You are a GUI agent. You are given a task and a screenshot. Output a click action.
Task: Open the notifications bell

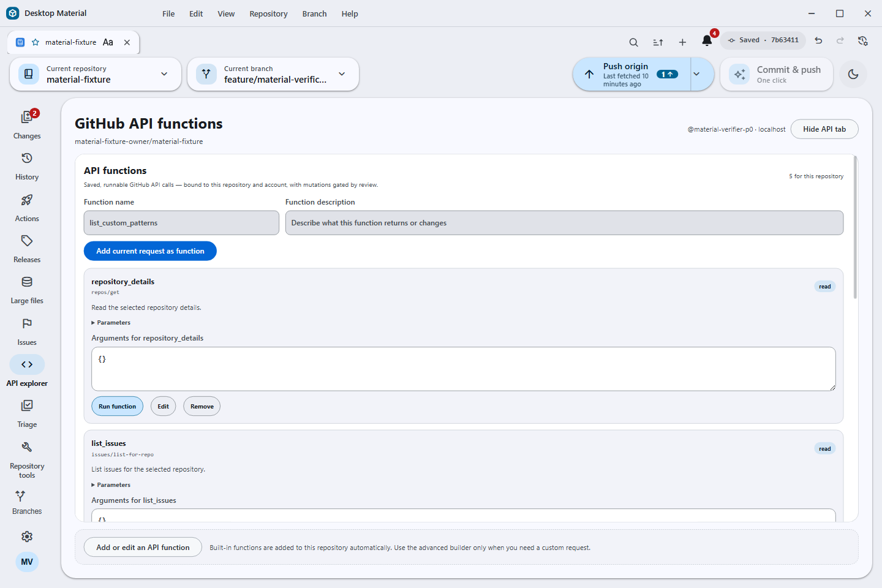707,41
